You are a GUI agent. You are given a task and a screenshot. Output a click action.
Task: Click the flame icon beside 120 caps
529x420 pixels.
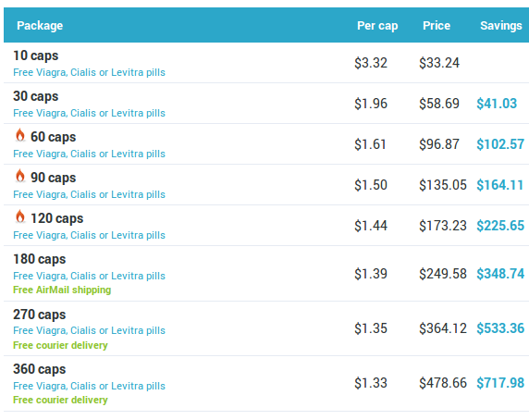point(20,216)
